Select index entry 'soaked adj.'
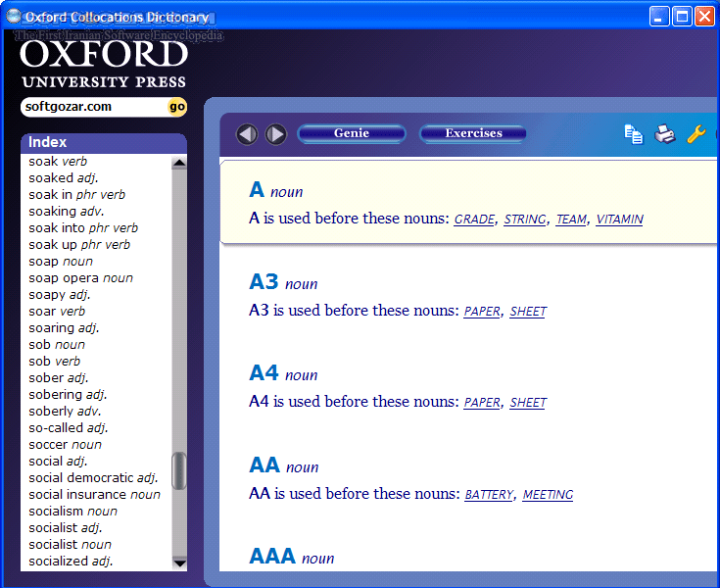This screenshot has height=588, width=720. [64, 178]
